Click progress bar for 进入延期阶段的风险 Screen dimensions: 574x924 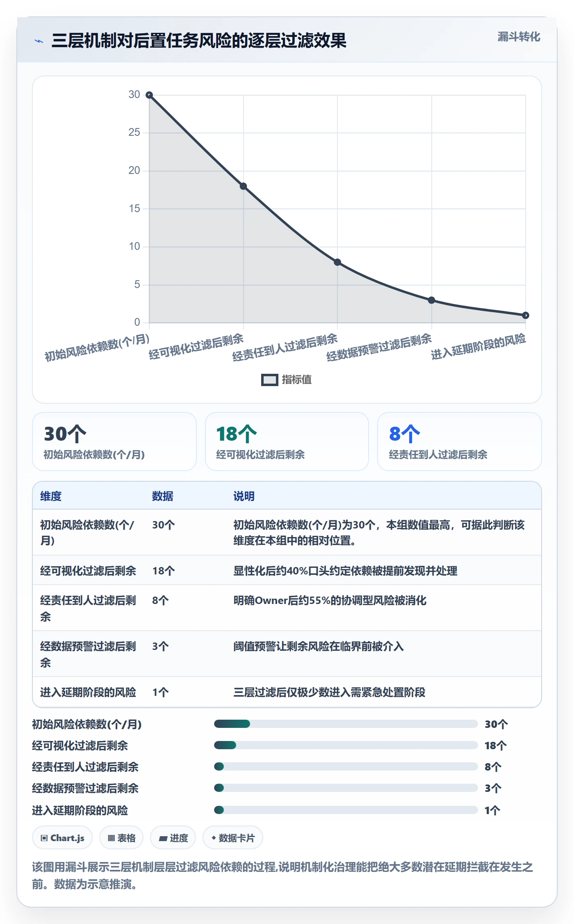click(x=346, y=810)
